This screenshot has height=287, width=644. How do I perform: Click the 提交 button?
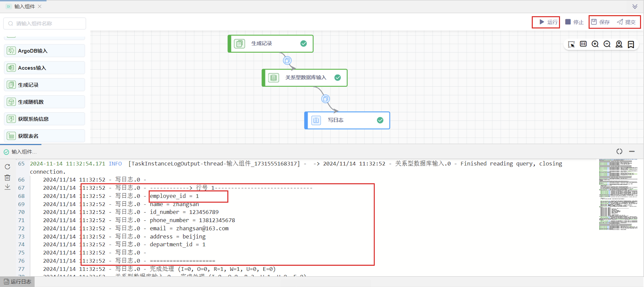[x=626, y=22]
